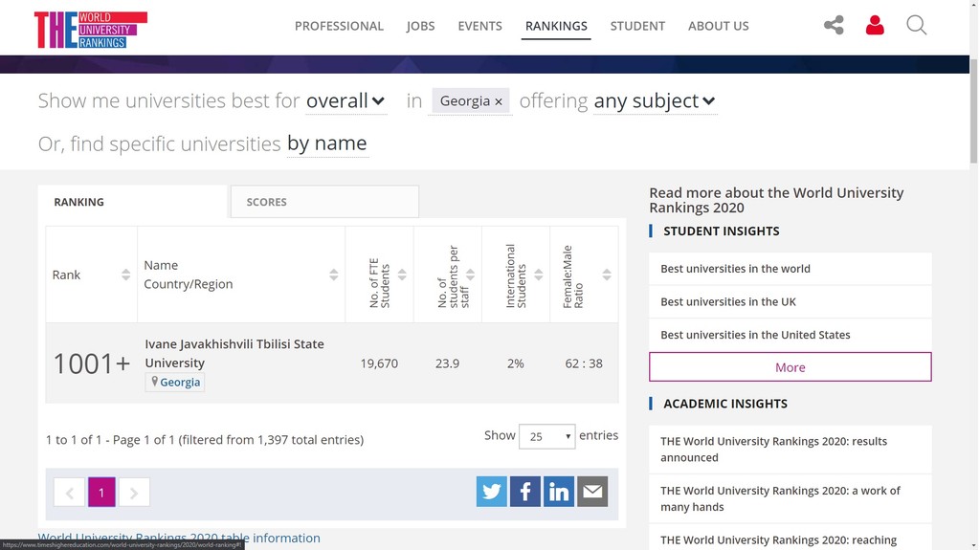Expand the 'any subject' dropdown
This screenshot has width=980, height=550.
click(655, 100)
